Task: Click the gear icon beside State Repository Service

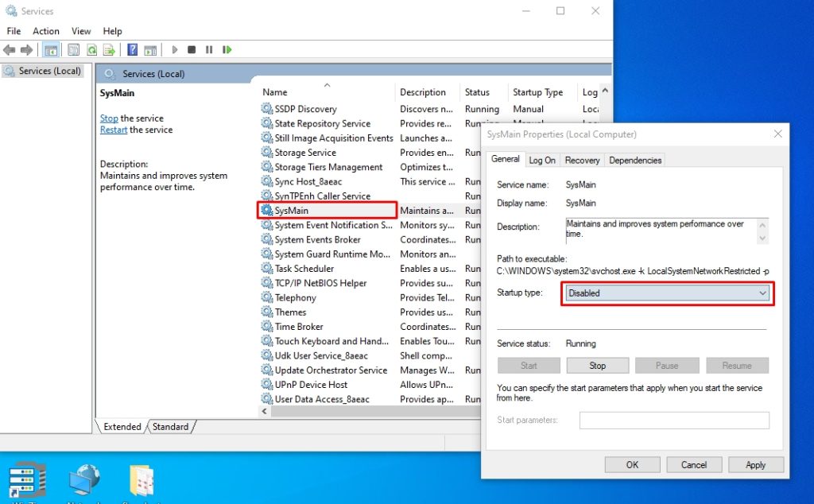Action: click(267, 123)
